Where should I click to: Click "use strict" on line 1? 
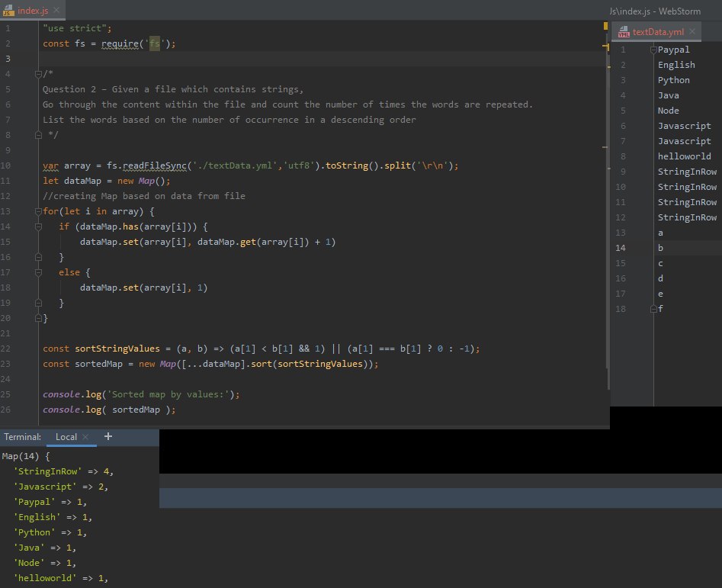[75, 28]
